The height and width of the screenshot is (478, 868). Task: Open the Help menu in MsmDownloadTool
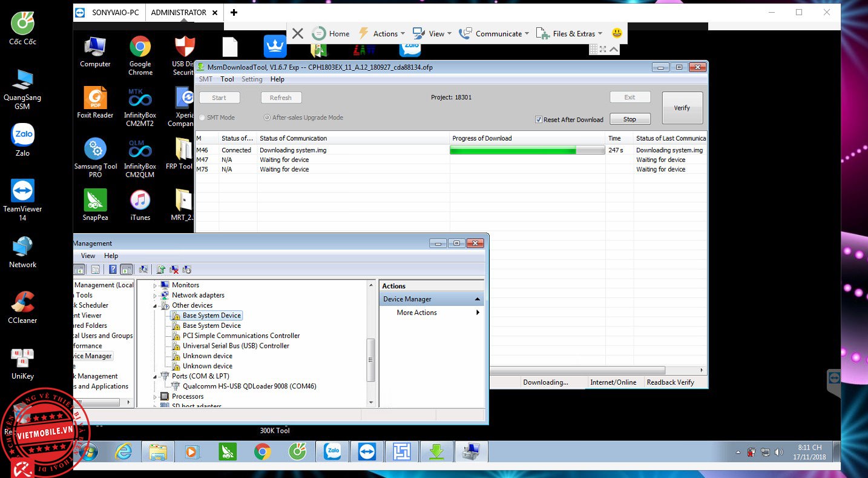277,79
